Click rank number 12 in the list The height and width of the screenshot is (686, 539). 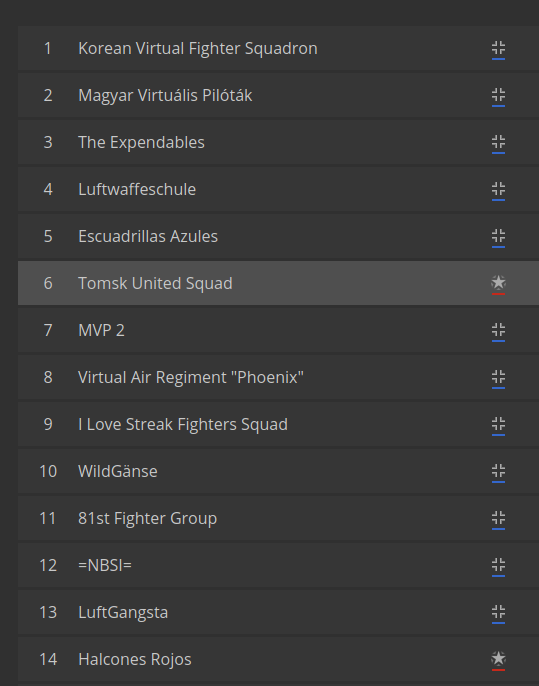point(48,565)
